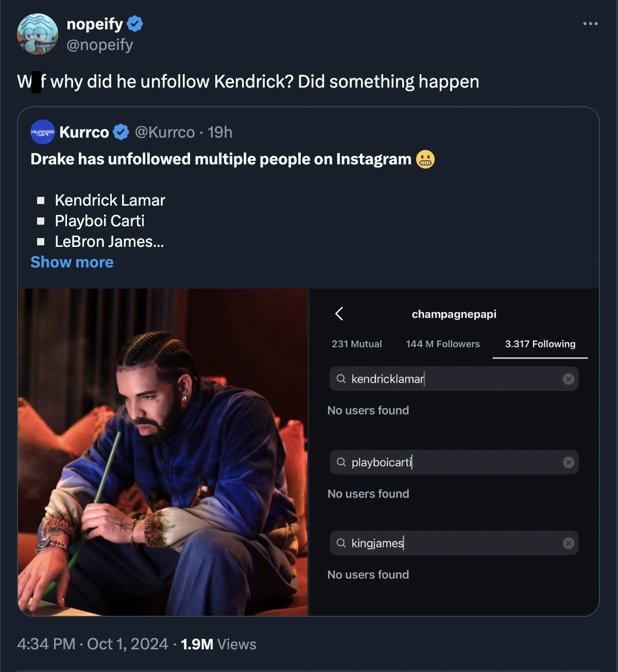Click the 19h timestamp on quoted tweet
This screenshot has width=618, height=672.
point(220,132)
